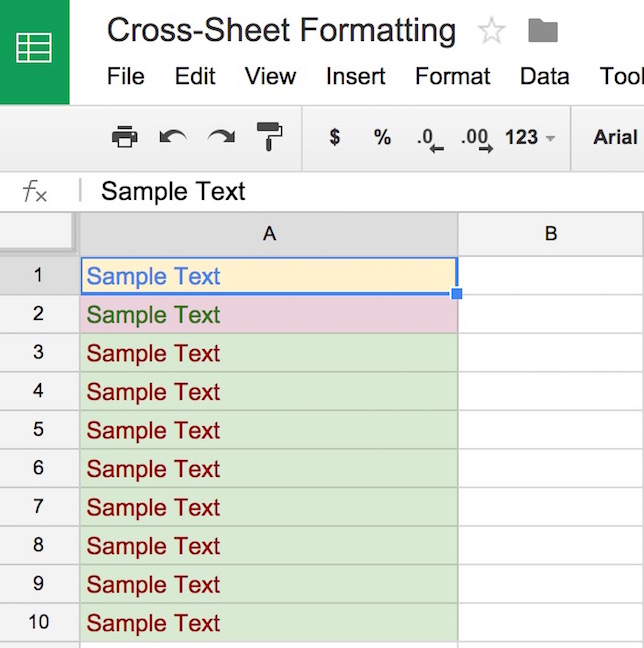The height and width of the screenshot is (648, 644).
Task: Format as currency with $ button
Action: (x=334, y=137)
